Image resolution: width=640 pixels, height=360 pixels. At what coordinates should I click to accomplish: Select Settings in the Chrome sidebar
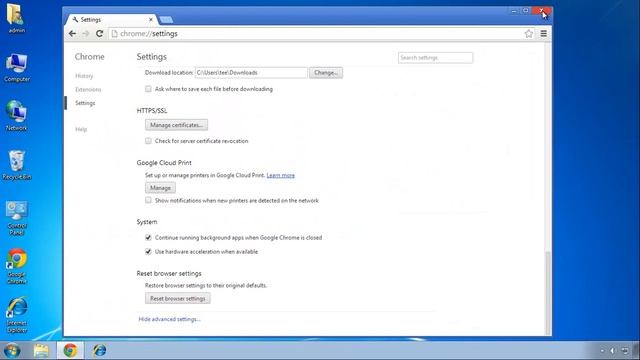click(x=85, y=103)
